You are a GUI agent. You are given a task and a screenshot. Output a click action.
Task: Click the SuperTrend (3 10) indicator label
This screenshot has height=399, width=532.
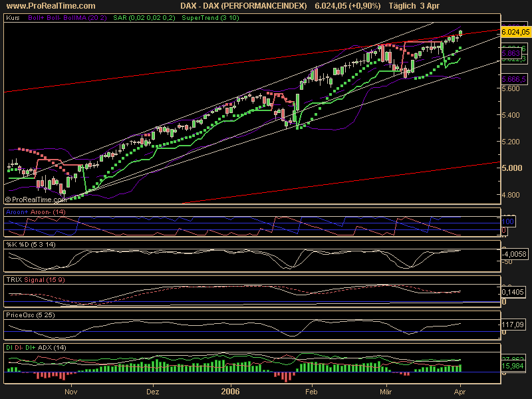210,18
